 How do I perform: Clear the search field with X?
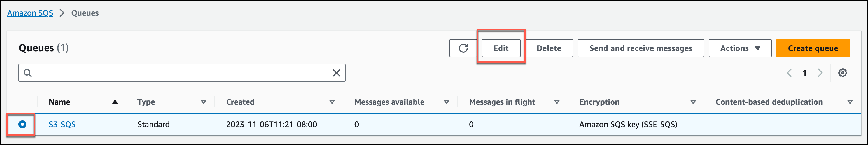(336, 73)
